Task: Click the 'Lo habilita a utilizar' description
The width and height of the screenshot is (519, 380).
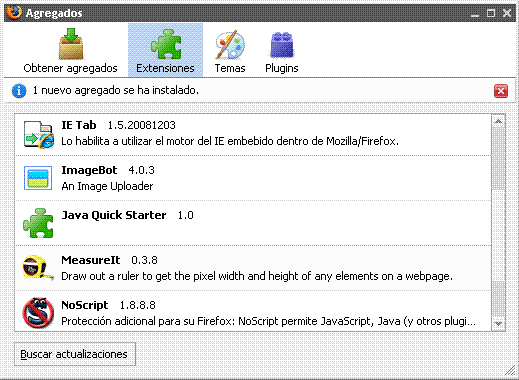Action: point(230,141)
